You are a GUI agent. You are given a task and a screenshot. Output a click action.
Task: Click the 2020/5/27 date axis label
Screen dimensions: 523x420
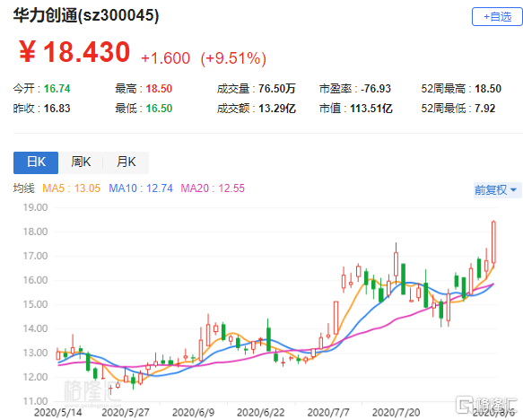[x=126, y=413]
